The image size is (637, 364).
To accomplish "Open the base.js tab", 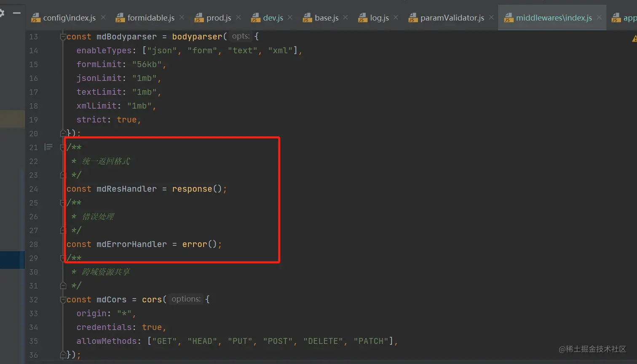I will pyautogui.click(x=321, y=18).
